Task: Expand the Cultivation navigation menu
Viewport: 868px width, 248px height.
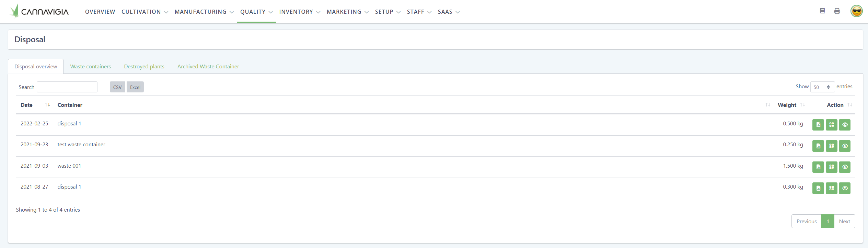Action: pyautogui.click(x=144, y=12)
